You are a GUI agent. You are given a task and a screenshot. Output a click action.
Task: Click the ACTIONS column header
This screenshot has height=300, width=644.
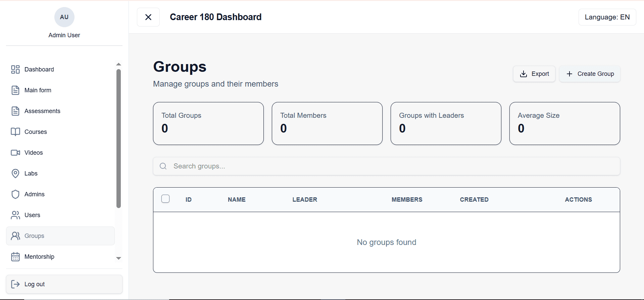(578, 200)
